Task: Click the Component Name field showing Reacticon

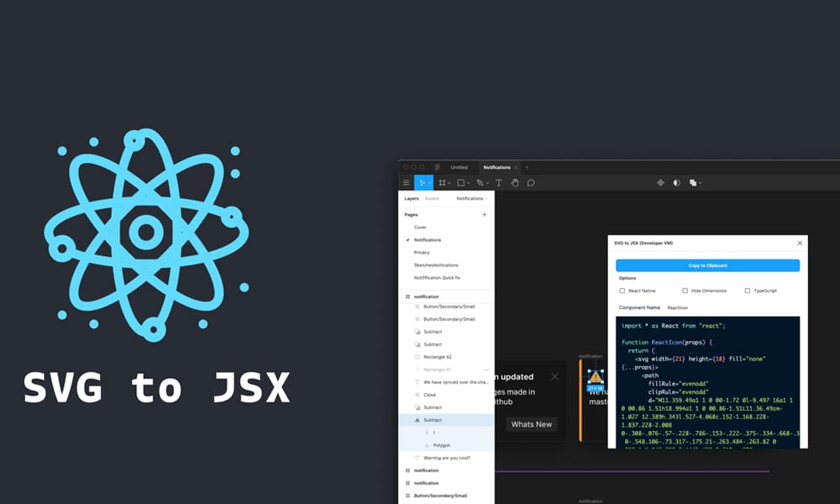Action: (677, 308)
